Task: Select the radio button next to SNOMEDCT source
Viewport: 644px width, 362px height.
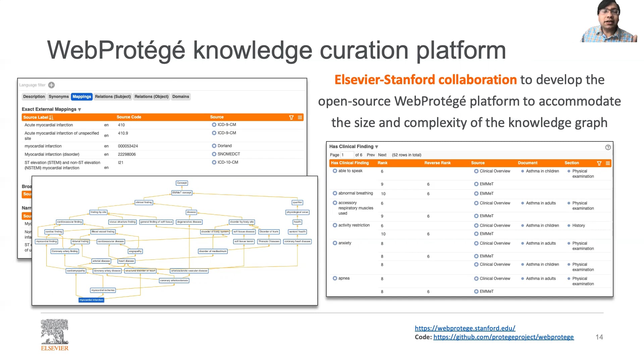Action: 214,154
